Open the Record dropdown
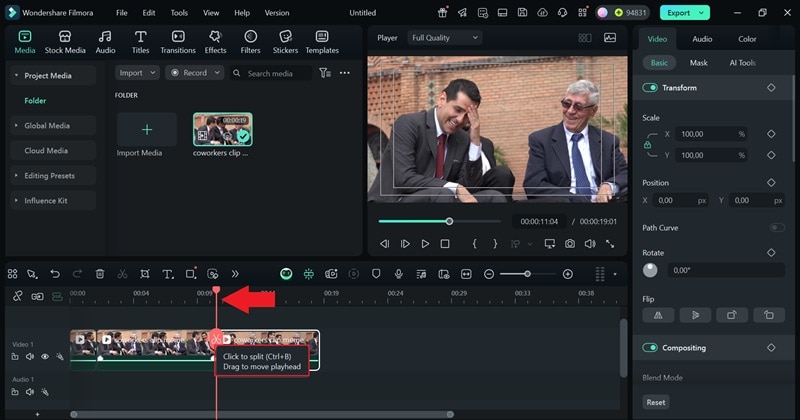 point(194,73)
